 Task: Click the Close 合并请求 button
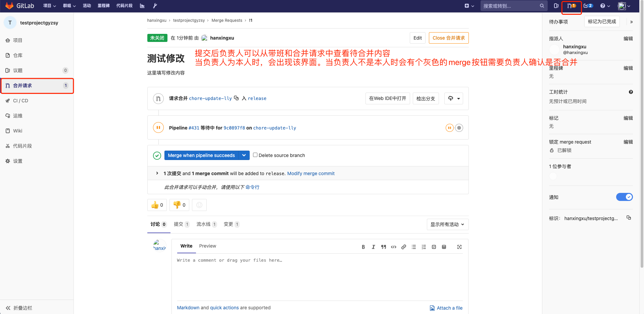coord(449,38)
